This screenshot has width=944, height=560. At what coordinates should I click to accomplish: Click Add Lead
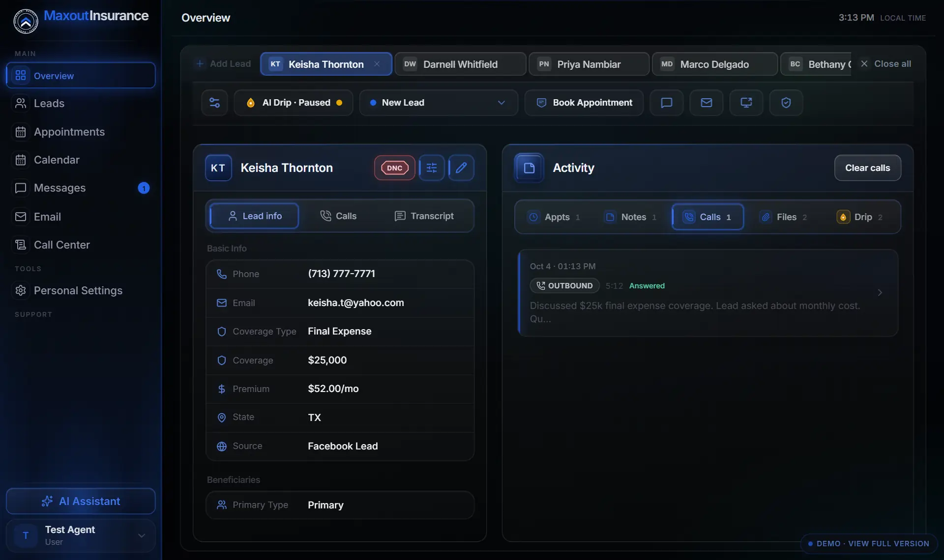pos(223,64)
